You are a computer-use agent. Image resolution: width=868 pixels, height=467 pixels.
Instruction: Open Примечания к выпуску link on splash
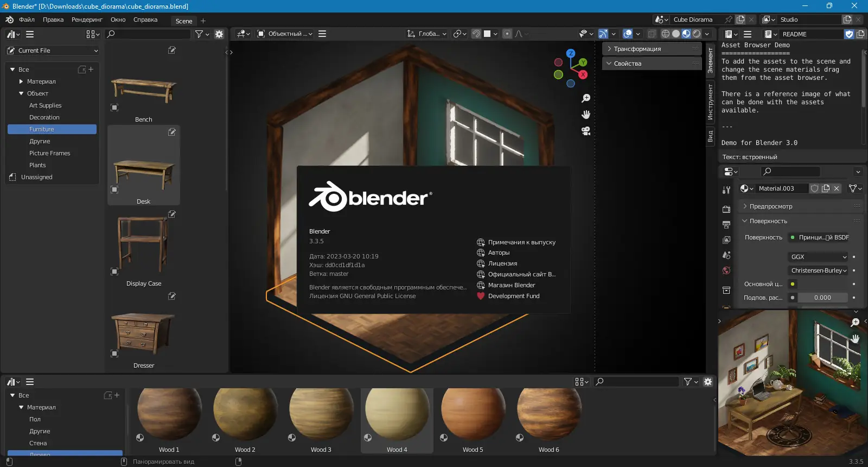pos(516,242)
